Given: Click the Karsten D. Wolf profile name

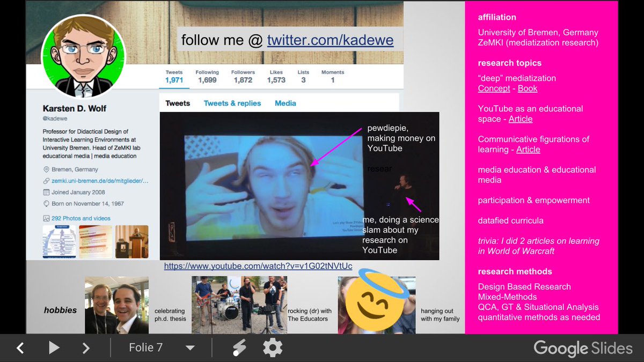Looking at the screenshot, I should pos(75,108).
